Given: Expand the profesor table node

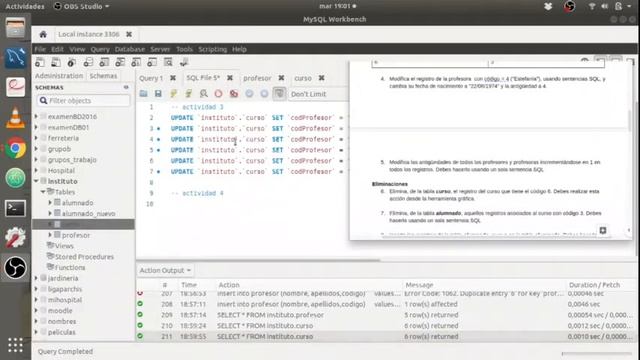Looking at the screenshot, I should pos(50,235).
